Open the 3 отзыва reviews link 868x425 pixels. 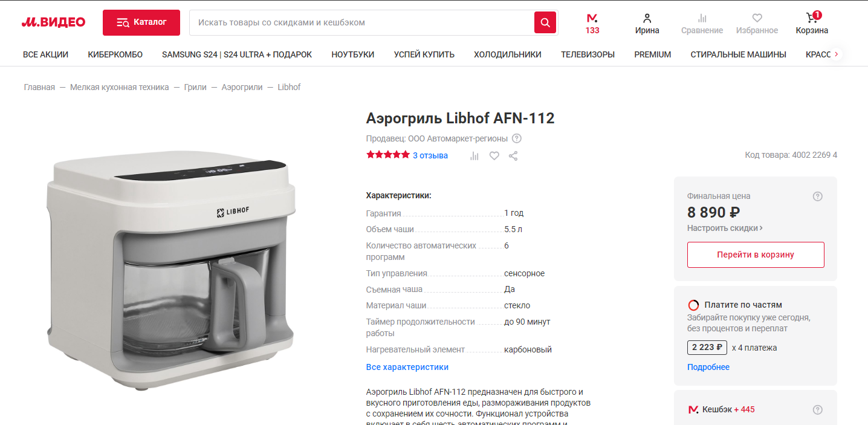(x=430, y=155)
